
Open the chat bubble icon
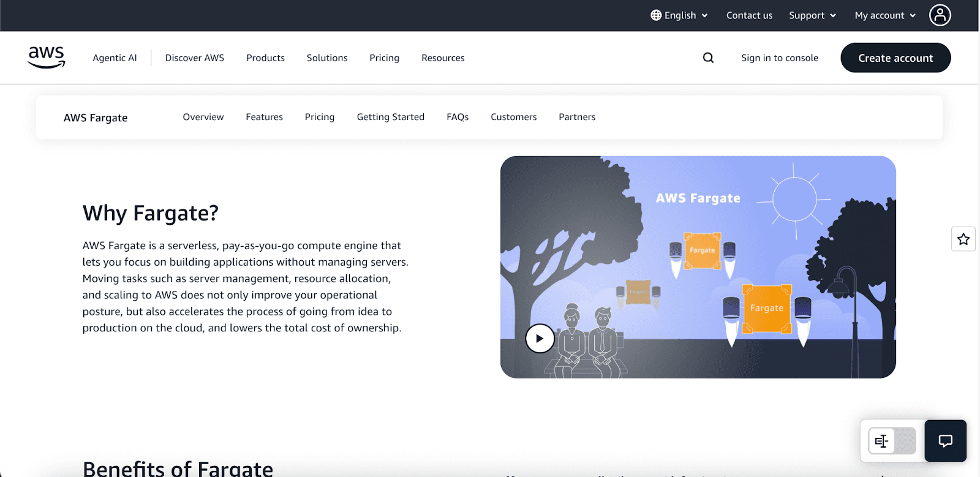coord(945,441)
